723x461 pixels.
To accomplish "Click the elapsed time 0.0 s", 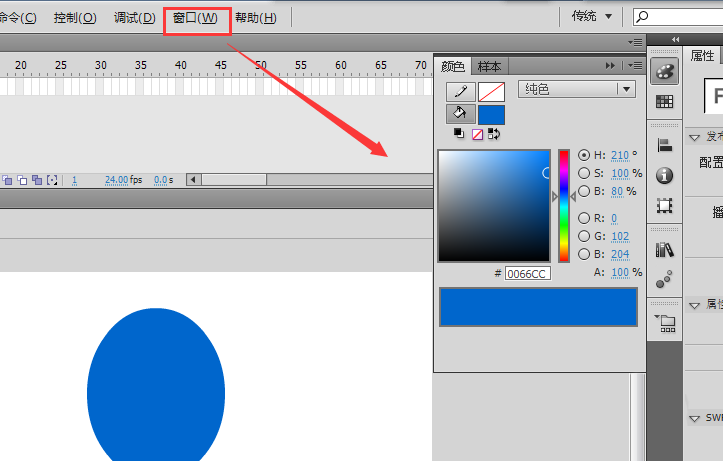I will coord(163,180).
